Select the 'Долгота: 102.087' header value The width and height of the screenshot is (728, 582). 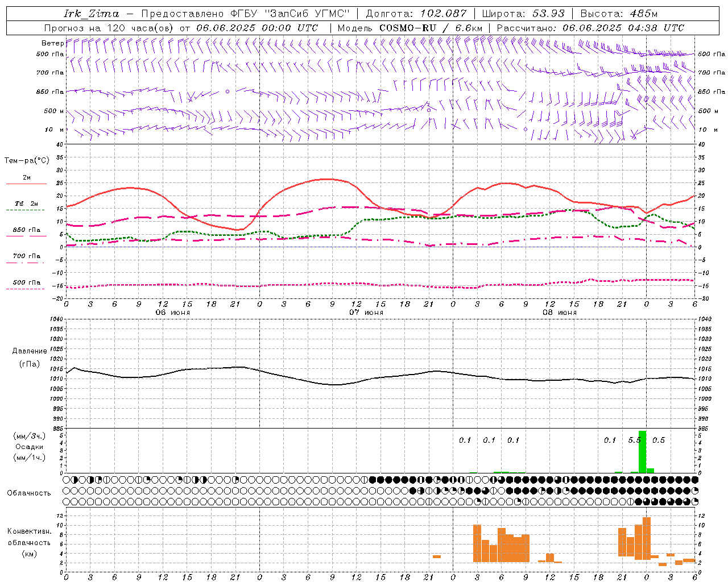(416, 14)
